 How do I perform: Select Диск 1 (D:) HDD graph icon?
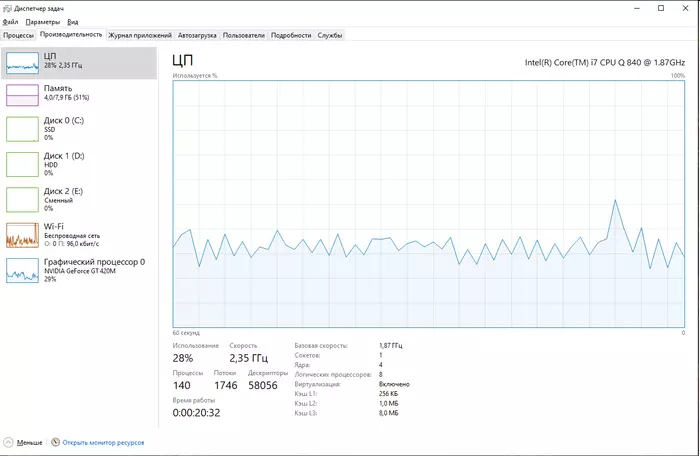(22, 164)
